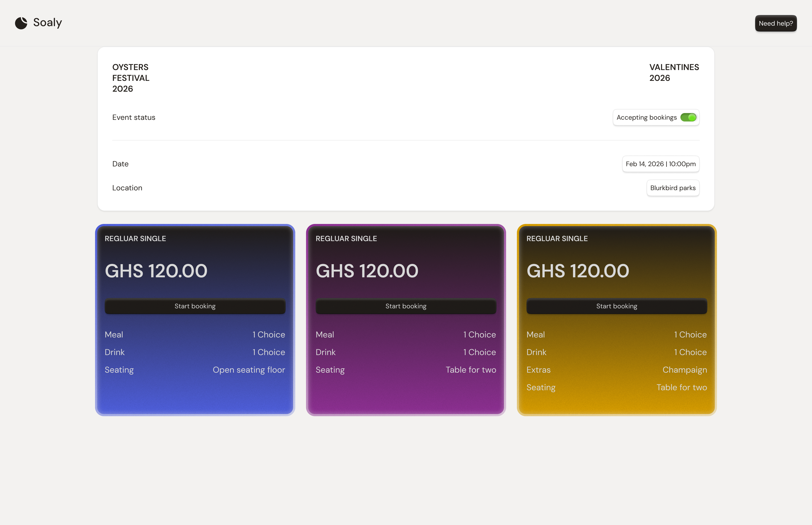The height and width of the screenshot is (525, 812).
Task: Click the Date label
Action: point(120,164)
